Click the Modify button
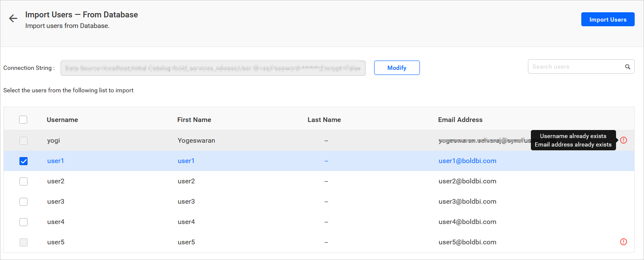Viewport: 644px width, 260px height. click(x=397, y=68)
